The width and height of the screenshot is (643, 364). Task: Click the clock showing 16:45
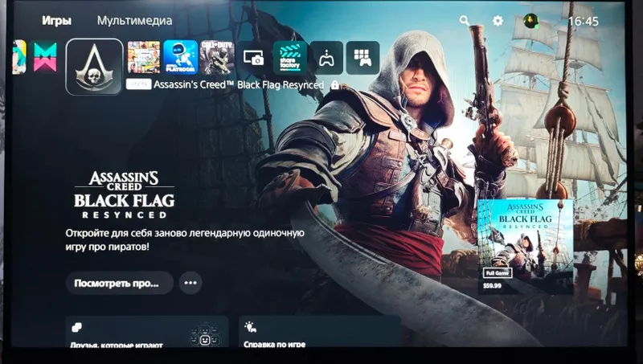pyautogui.click(x=584, y=22)
